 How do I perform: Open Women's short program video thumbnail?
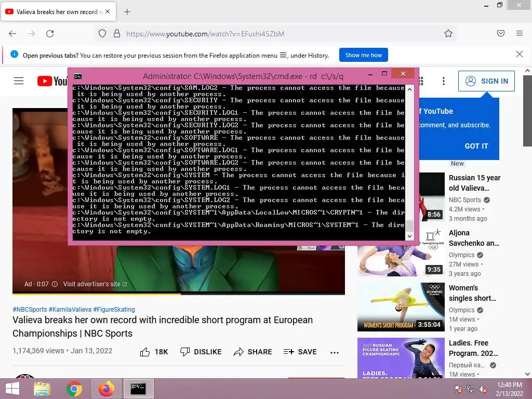click(401, 307)
